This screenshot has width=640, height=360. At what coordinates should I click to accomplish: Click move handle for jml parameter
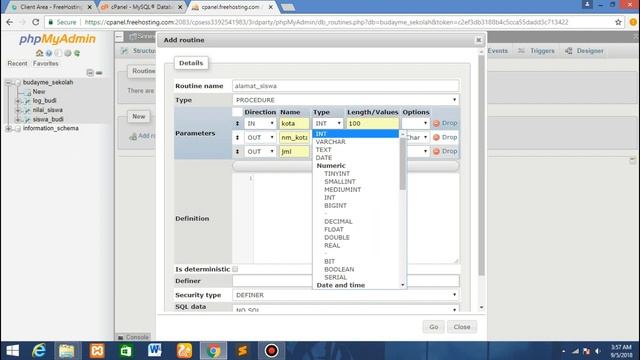(237, 151)
